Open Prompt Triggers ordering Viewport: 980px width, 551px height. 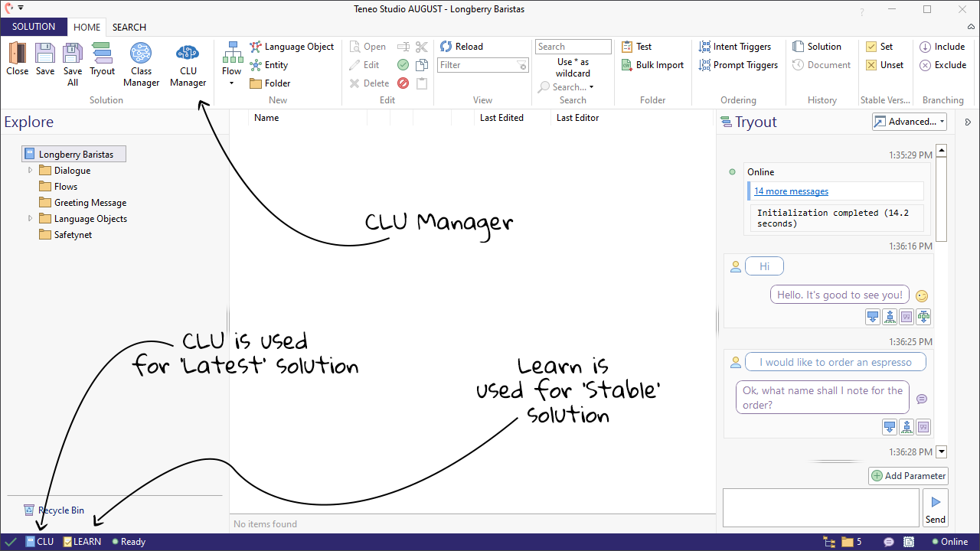click(x=738, y=65)
